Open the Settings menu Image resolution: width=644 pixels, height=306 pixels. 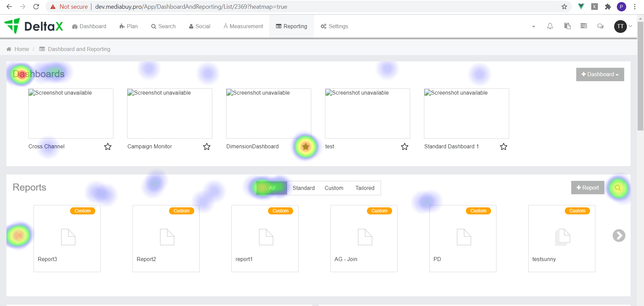[334, 26]
